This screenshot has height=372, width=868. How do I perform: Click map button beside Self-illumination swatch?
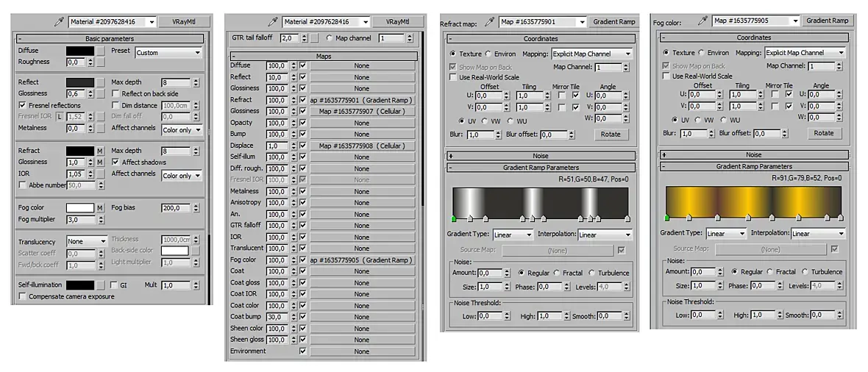100,285
